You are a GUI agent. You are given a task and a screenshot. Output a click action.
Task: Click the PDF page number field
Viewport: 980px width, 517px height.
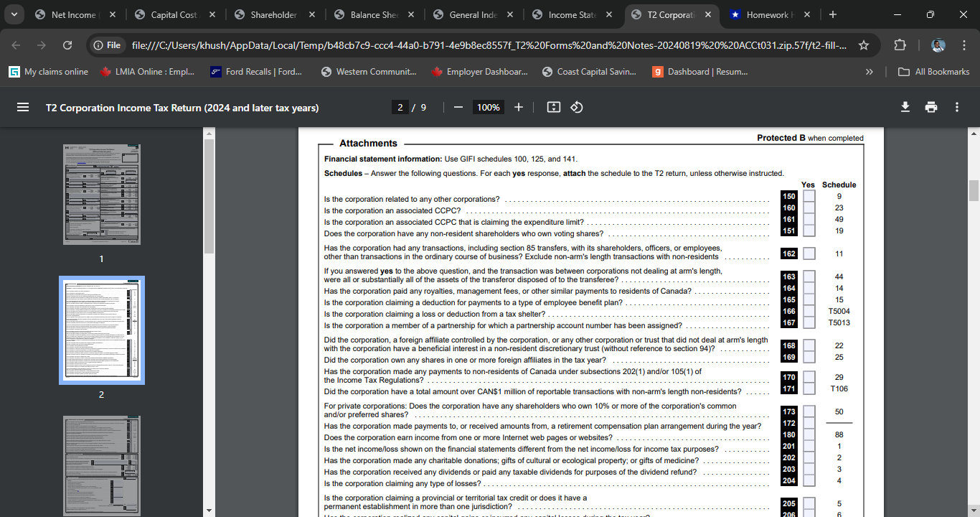(401, 107)
